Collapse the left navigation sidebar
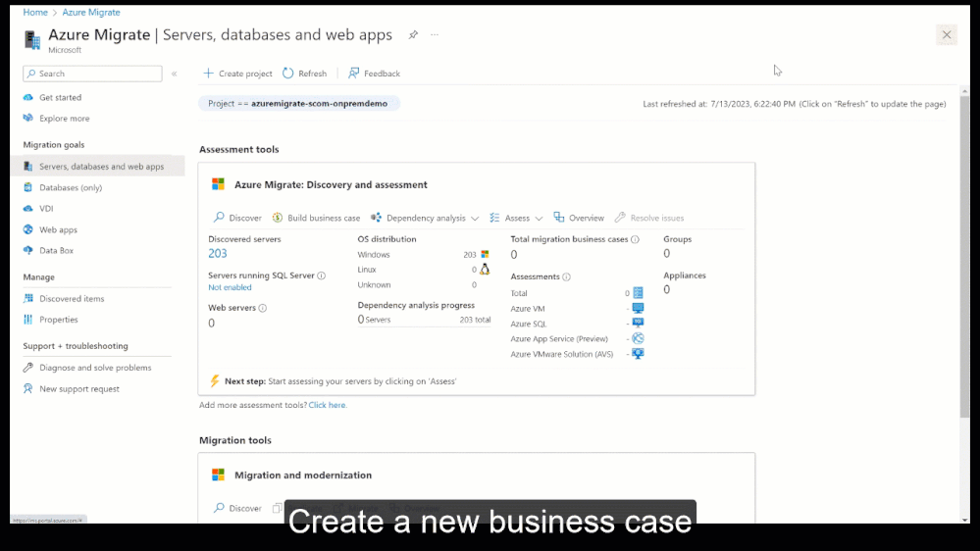The image size is (980, 551). tap(175, 74)
